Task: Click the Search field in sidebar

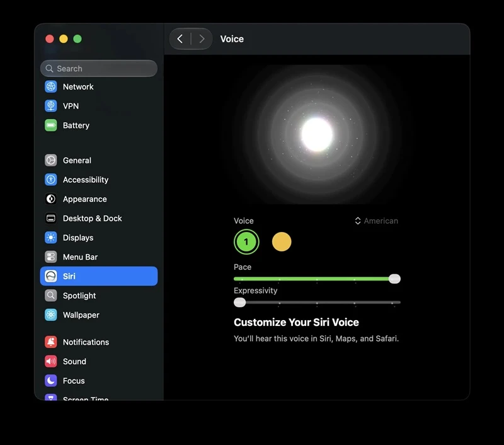Action: click(x=99, y=69)
